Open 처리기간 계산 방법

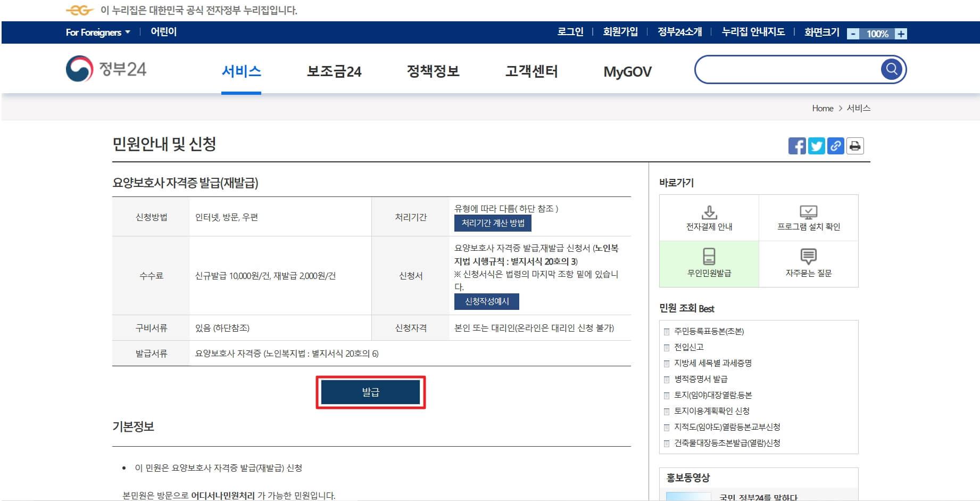click(x=493, y=224)
